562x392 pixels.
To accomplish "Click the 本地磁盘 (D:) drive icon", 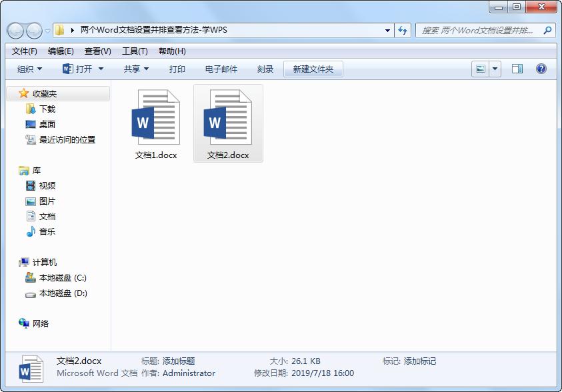I will pos(31,295).
